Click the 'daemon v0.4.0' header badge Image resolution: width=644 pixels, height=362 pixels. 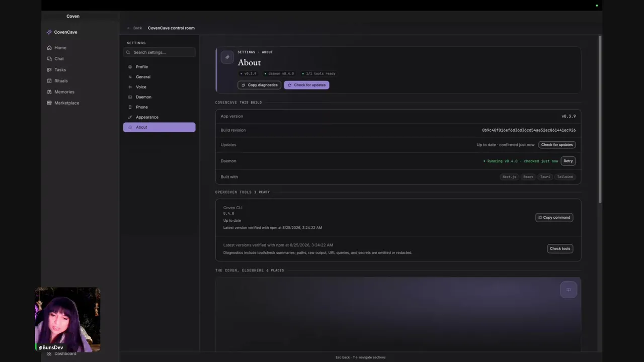(x=279, y=74)
